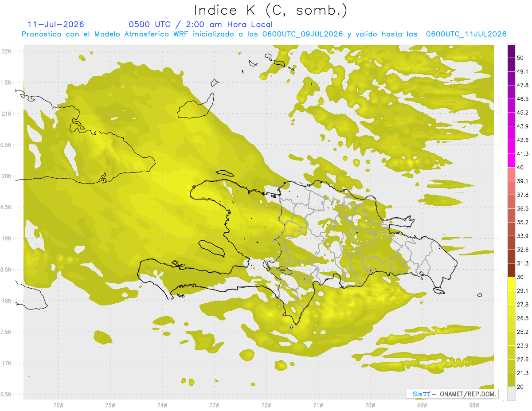Click the colorbar value '22.6'
The image size is (532, 411).
523,360
